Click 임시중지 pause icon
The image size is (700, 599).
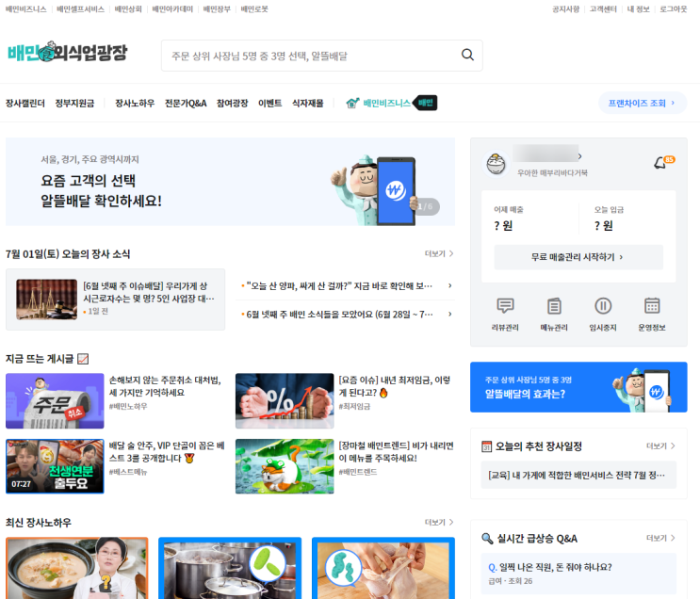click(603, 306)
